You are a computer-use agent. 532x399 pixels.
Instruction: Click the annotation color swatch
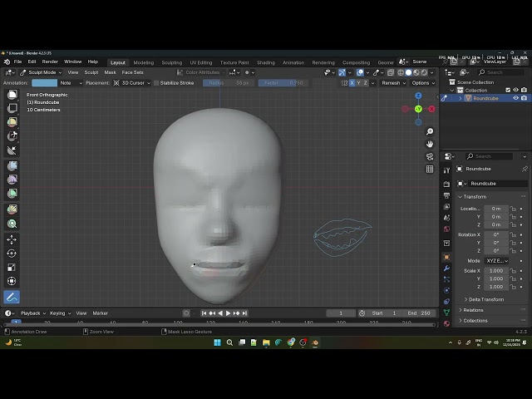click(x=44, y=83)
